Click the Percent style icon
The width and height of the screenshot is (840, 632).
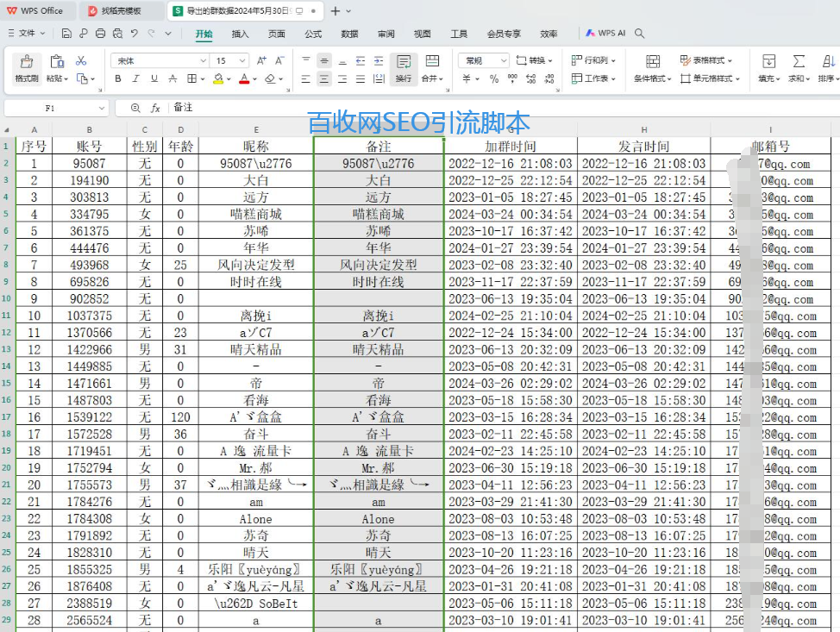[494, 78]
